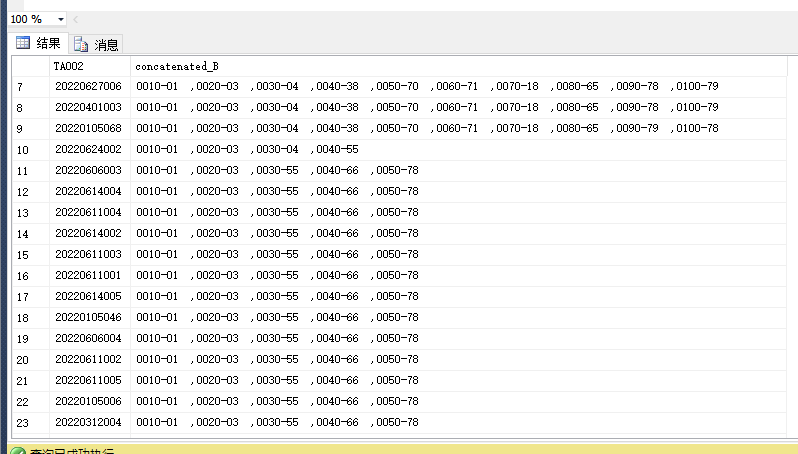798x454 pixels.
Task: Click the document icon on the 消息 tab
Action: [x=80, y=44]
